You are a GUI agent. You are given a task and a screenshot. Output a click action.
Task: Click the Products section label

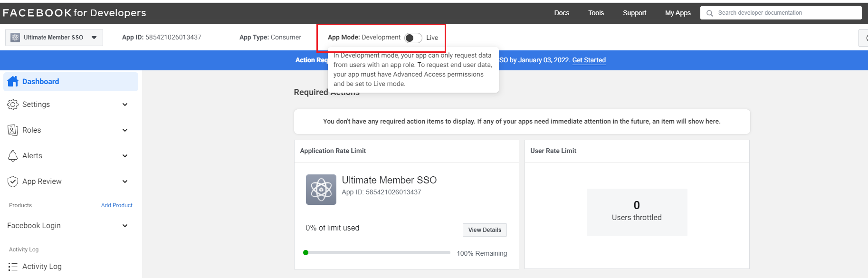(20, 205)
